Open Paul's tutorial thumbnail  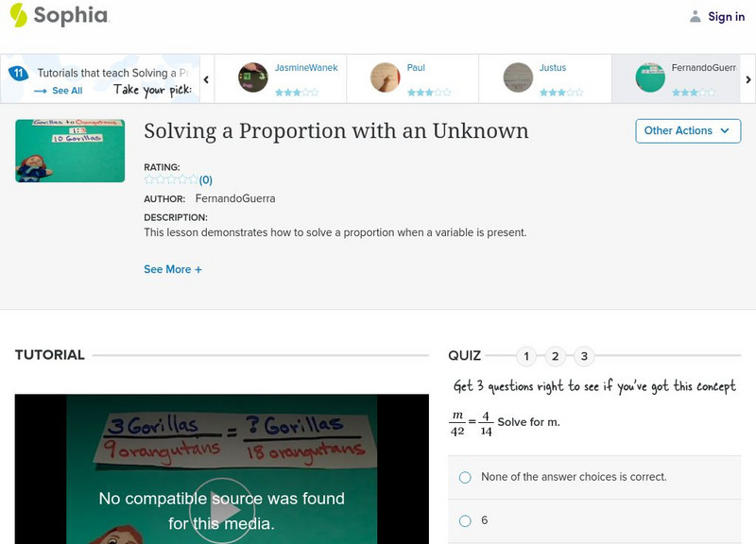(386, 77)
